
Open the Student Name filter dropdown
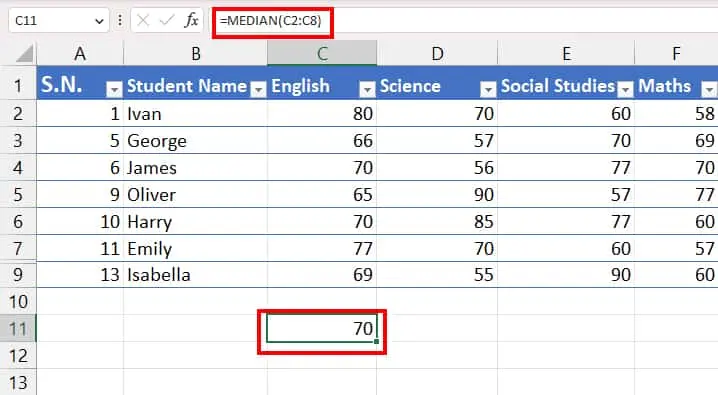coord(259,89)
